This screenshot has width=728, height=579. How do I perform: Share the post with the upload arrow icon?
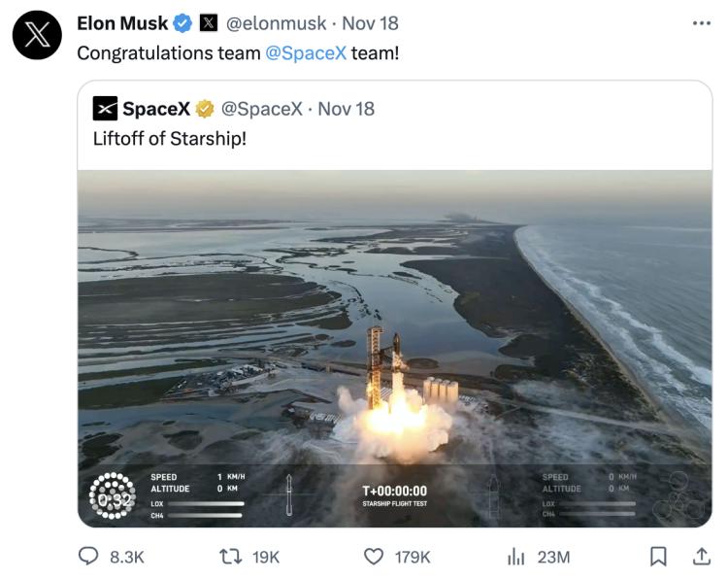click(700, 556)
